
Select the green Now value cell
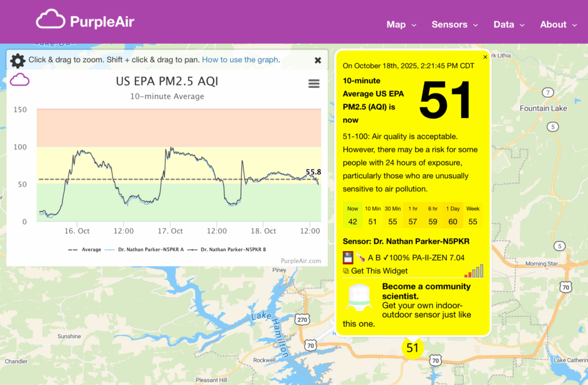(353, 215)
